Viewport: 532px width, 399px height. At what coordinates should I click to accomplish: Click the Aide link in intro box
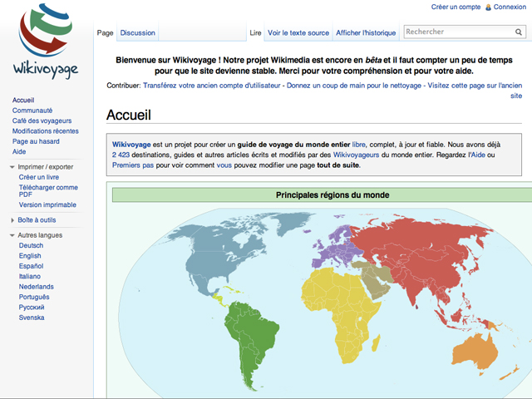479,155
